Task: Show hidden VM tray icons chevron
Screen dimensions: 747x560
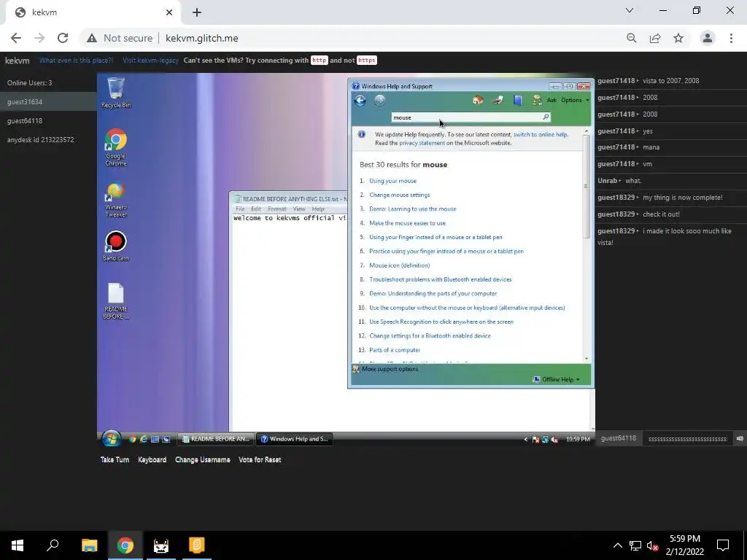Action: tap(526, 439)
